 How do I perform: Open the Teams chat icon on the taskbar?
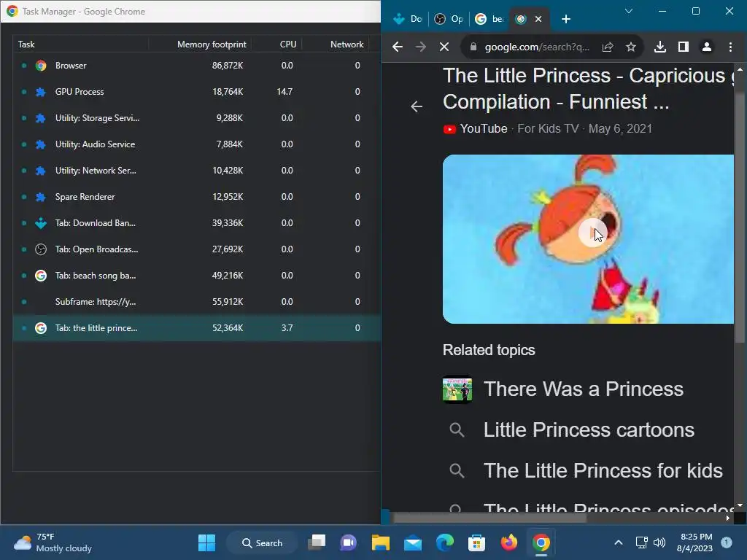tap(348, 542)
